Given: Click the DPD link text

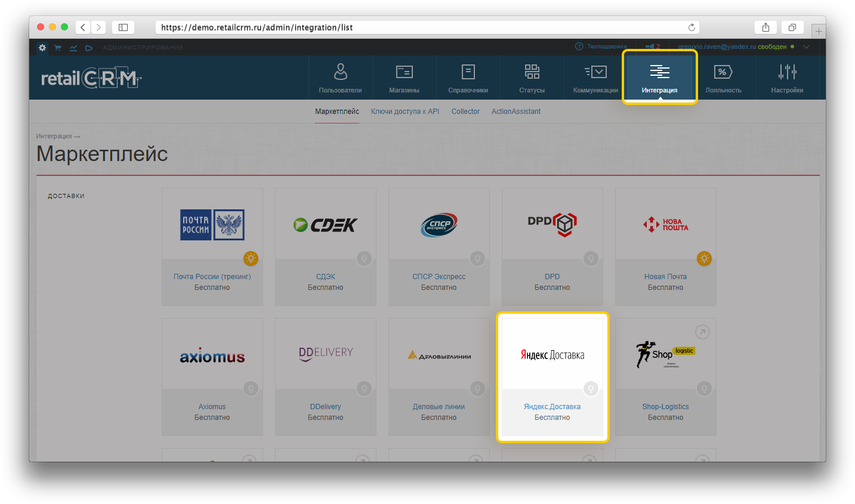Looking at the screenshot, I should tap(552, 277).
